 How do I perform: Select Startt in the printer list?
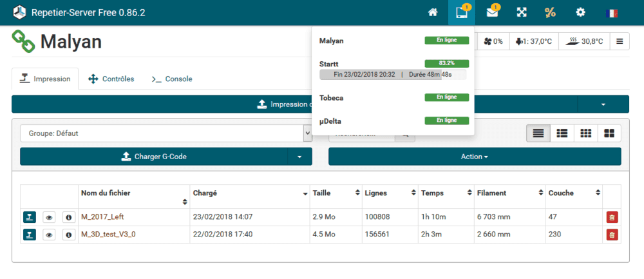coord(328,64)
